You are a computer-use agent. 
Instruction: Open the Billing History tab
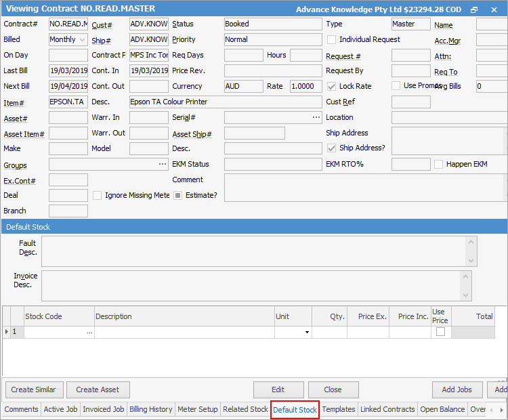[x=151, y=409]
